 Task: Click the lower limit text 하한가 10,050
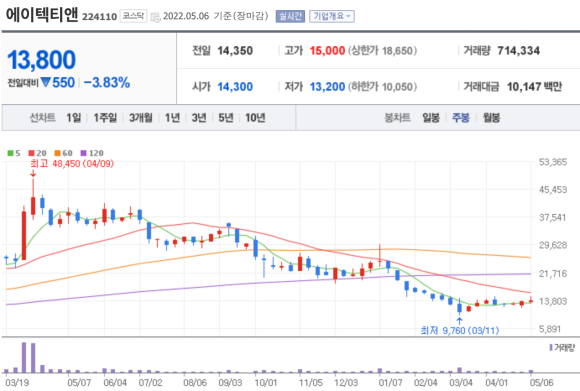point(382,87)
